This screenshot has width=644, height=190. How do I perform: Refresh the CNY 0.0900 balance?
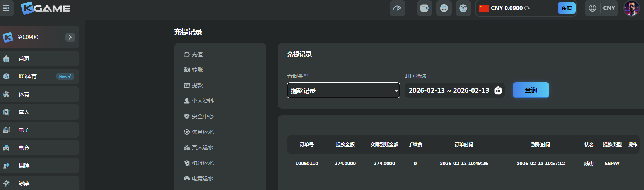pyautogui.click(x=527, y=8)
